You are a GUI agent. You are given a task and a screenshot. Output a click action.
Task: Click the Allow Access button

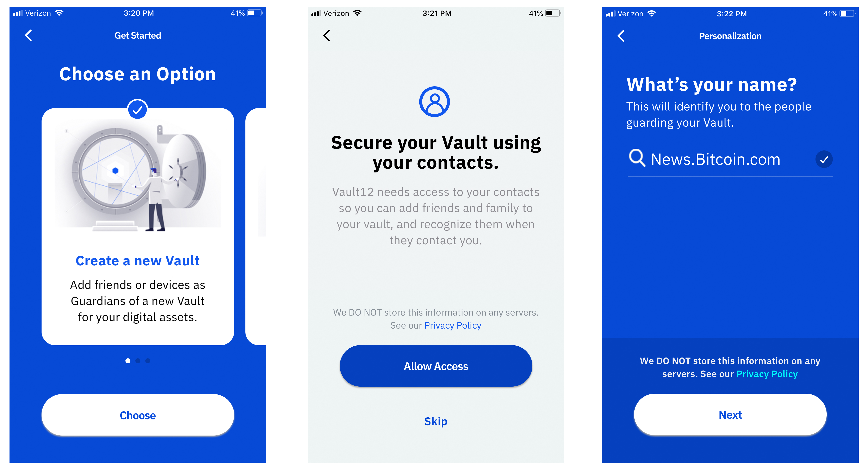(x=434, y=366)
